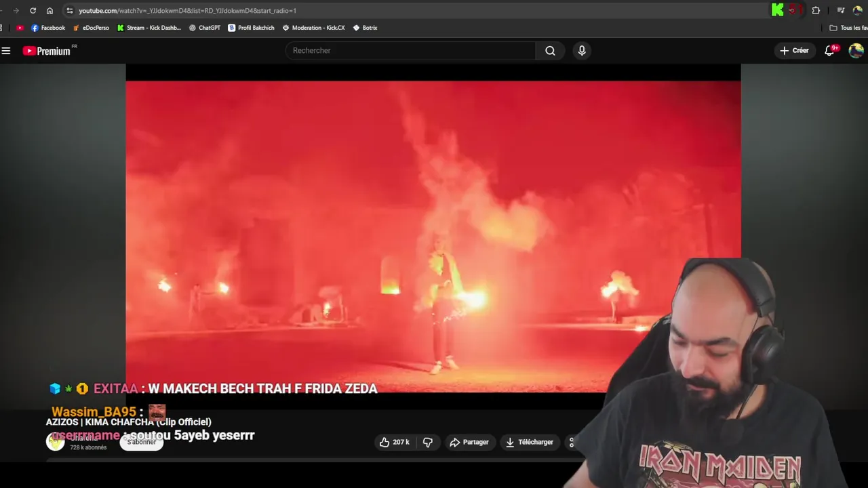The height and width of the screenshot is (488, 868).
Task: Click the Créer button
Action: tap(794, 51)
